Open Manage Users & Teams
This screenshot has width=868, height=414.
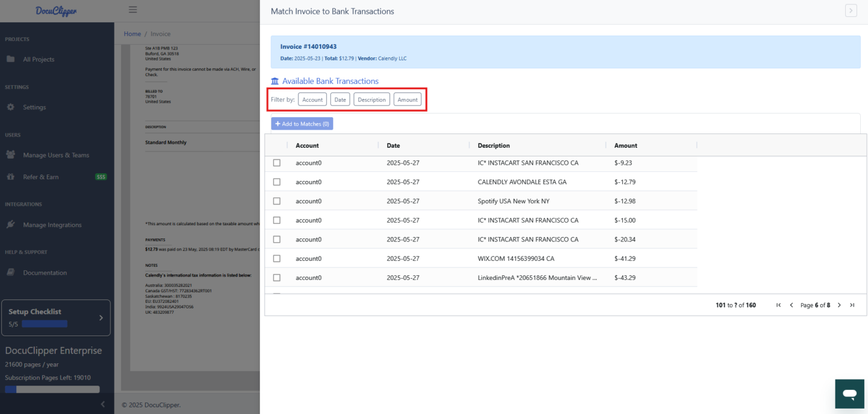click(x=56, y=155)
